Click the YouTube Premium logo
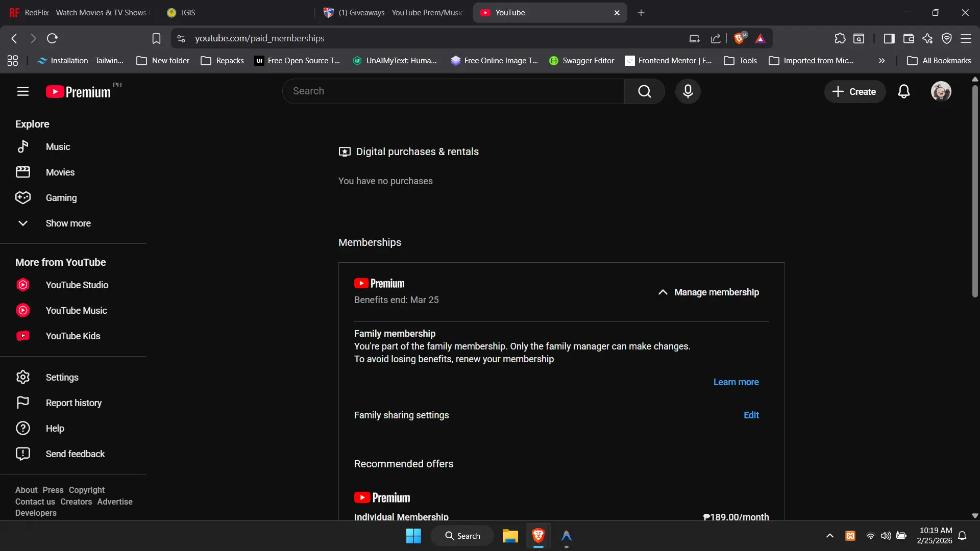 78,91
